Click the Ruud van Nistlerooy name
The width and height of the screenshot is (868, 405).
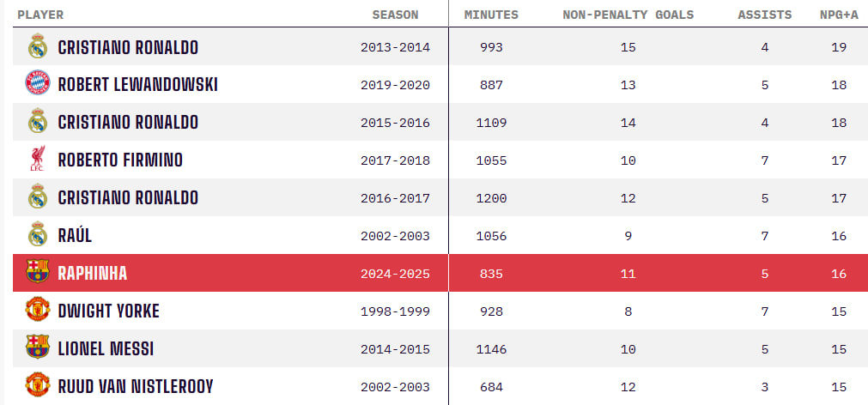pos(136,387)
